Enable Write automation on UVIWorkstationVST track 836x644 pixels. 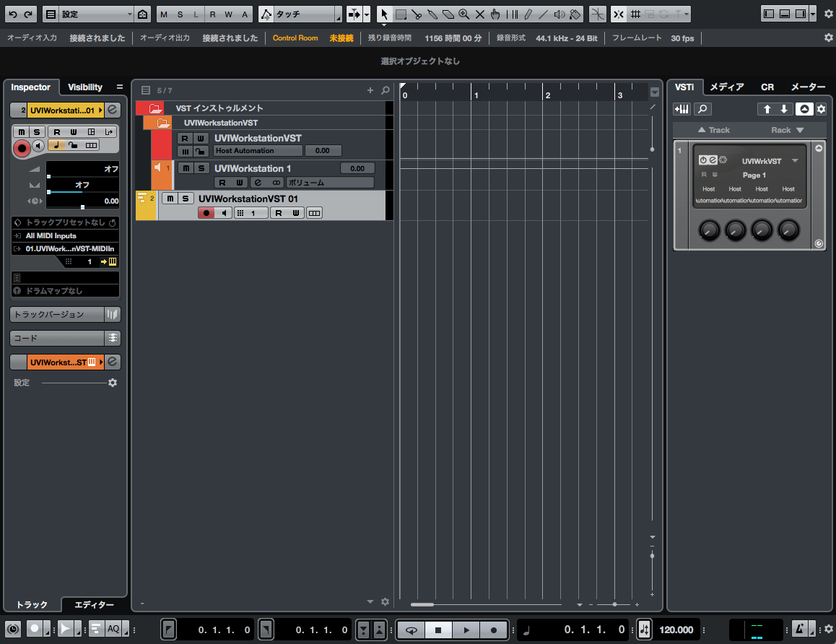(201, 139)
